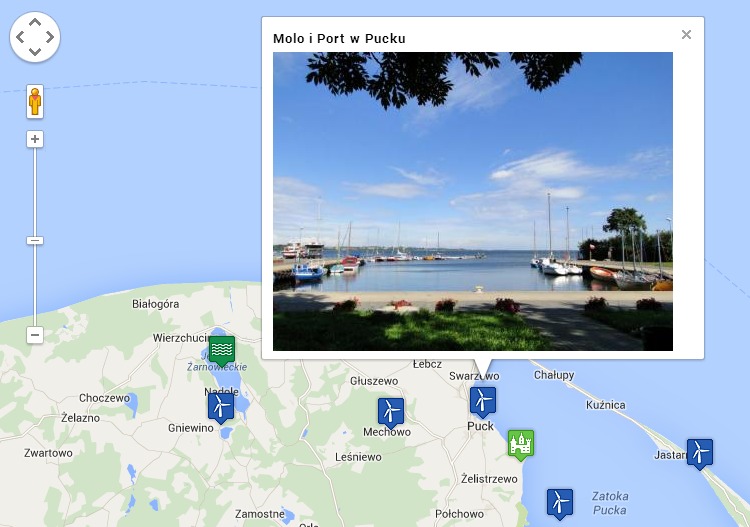Click the Chałupy label on the peninsula

click(554, 375)
